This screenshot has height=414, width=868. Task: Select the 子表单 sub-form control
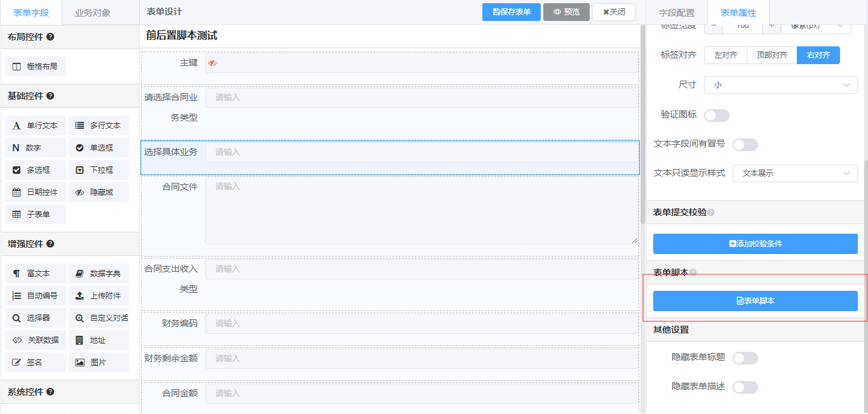pos(36,215)
